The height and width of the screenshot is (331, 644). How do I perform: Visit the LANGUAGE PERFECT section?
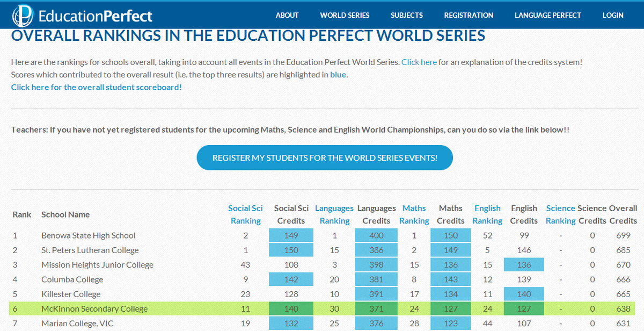click(x=548, y=15)
